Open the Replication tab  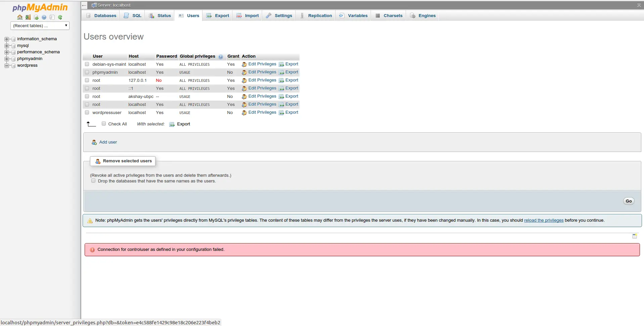pyautogui.click(x=316, y=16)
